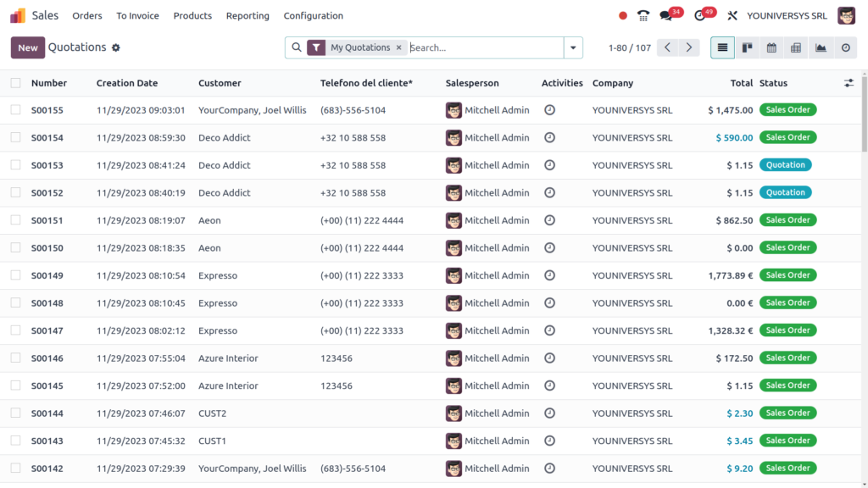The width and height of the screenshot is (868, 488).
Task: Open the VoIP phone icon
Action: (643, 15)
